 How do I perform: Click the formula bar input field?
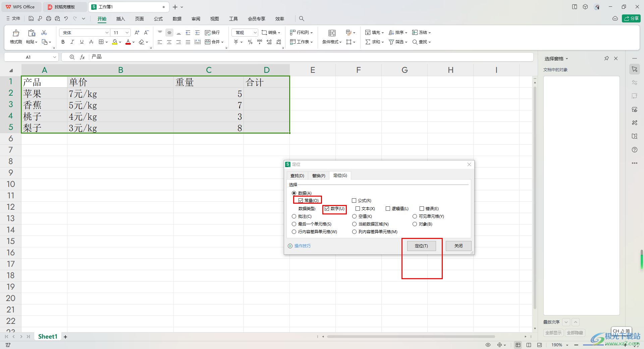tap(312, 57)
